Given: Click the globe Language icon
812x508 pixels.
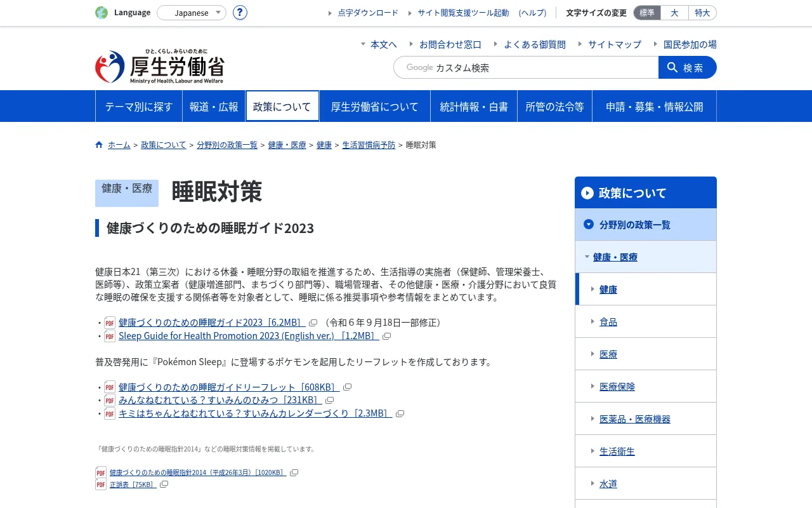Looking at the screenshot, I should coord(101,13).
